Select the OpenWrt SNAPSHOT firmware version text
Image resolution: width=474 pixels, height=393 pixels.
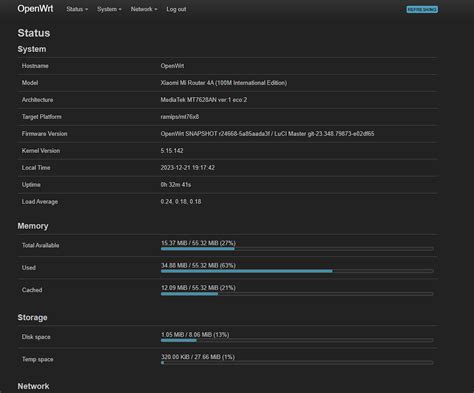pos(267,134)
